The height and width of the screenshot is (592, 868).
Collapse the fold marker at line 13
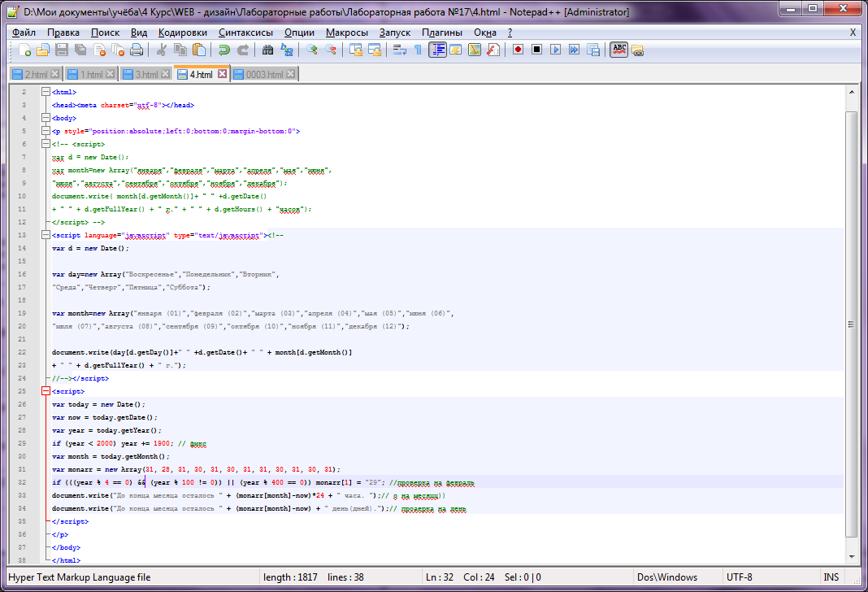tap(46, 235)
